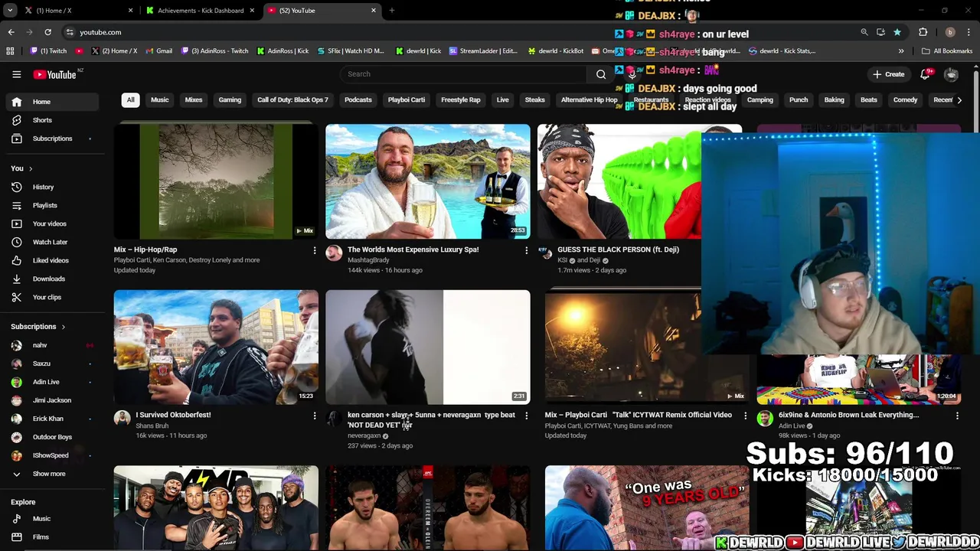This screenshot has height=551, width=980.
Task: Open the MashtagBrady channel avatar
Action: click(334, 253)
